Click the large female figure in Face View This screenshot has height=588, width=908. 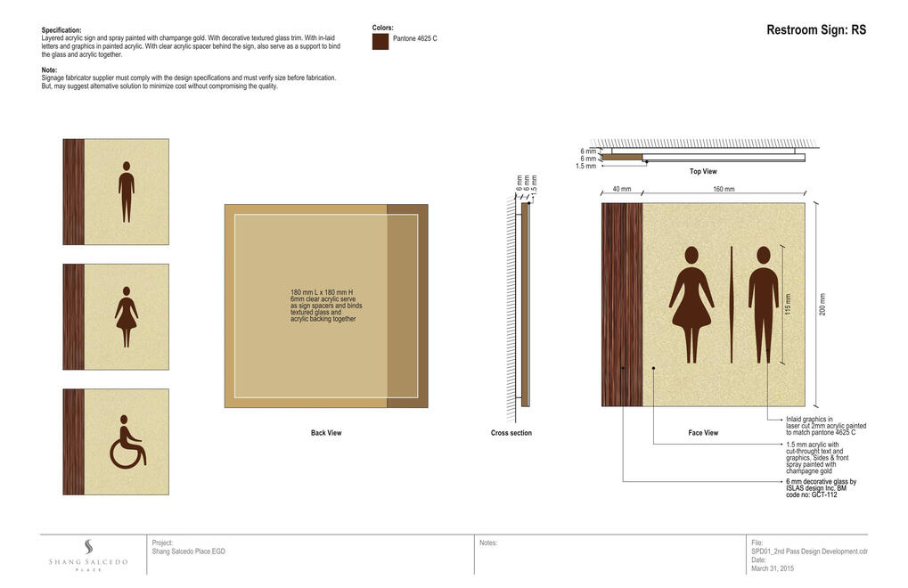click(691, 305)
